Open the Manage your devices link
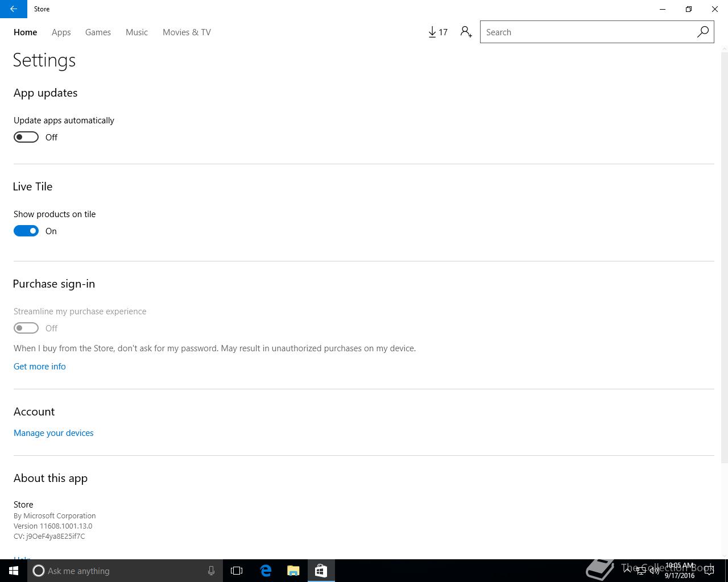This screenshot has width=728, height=582. pyautogui.click(x=53, y=433)
